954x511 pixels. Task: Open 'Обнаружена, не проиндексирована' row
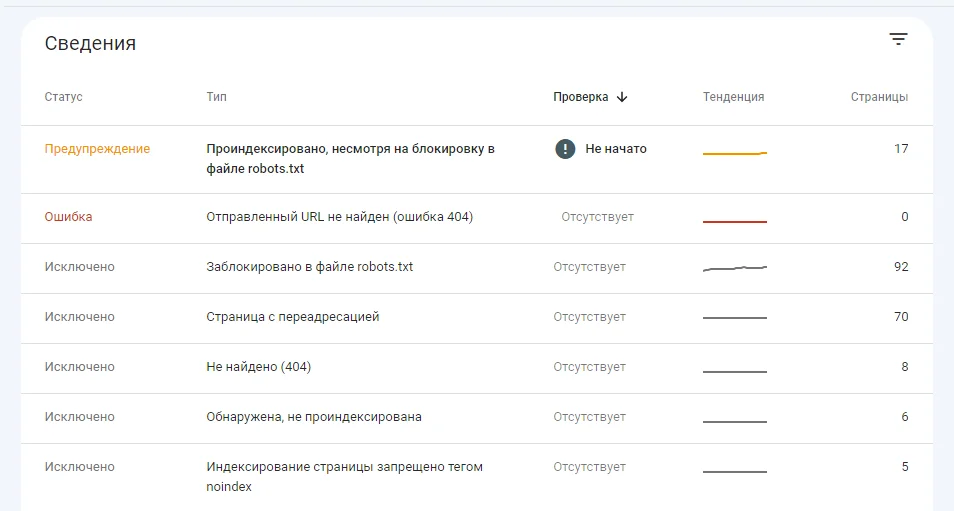tap(313, 417)
